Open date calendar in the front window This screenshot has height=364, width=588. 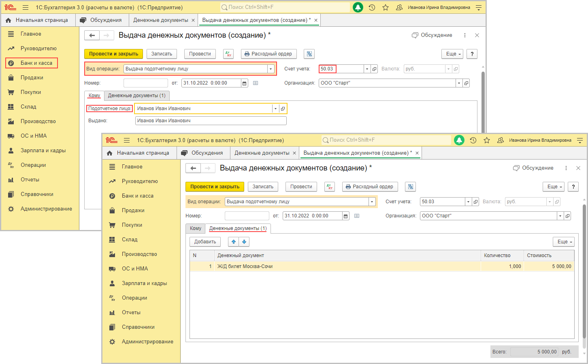point(345,216)
